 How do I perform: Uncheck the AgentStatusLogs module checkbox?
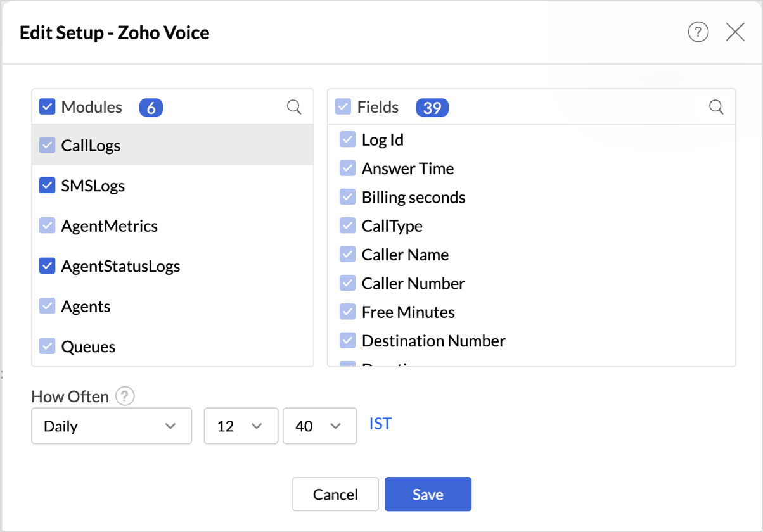[x=48, y=266]
